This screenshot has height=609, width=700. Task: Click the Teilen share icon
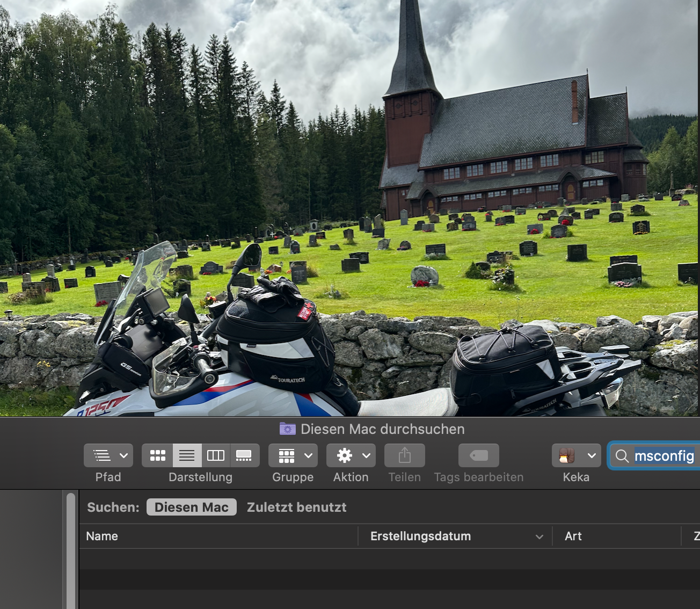point(404,456)
